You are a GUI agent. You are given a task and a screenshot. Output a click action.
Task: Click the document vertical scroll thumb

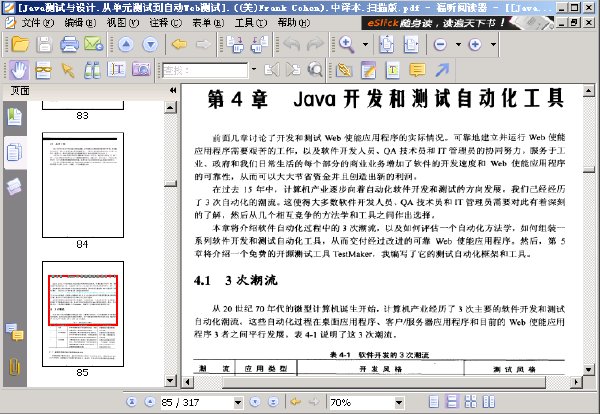tap(589, 170)
